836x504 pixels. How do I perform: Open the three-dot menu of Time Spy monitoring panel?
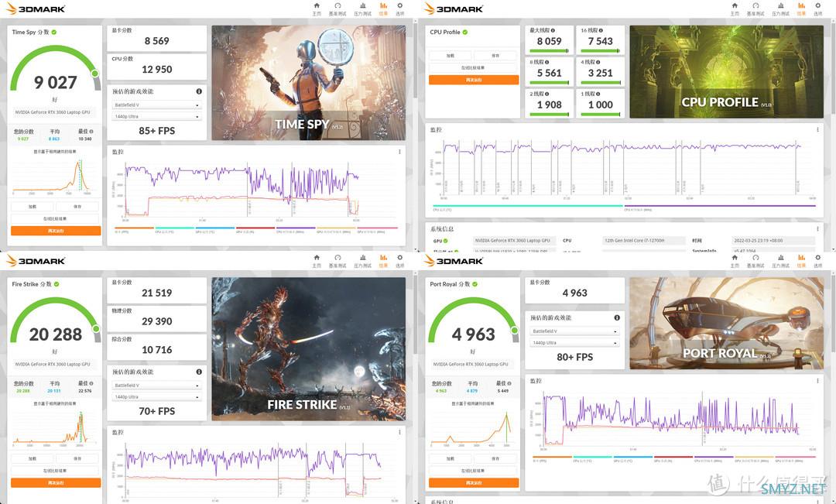(400, 152)
